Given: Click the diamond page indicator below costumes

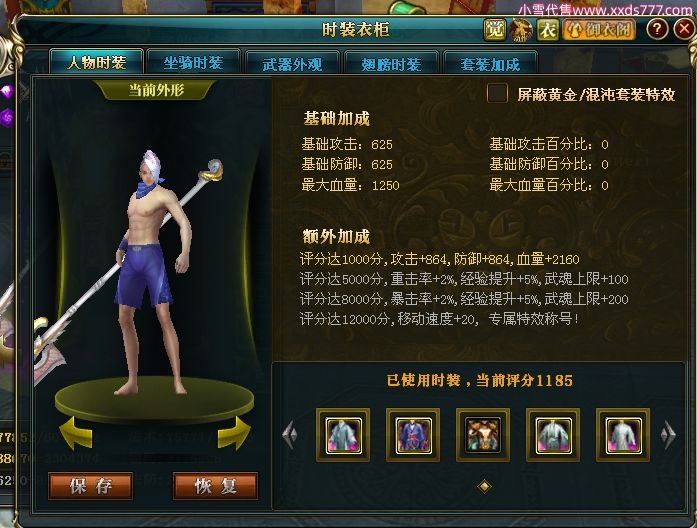Looking at the screenshot, I should point(484,486).
